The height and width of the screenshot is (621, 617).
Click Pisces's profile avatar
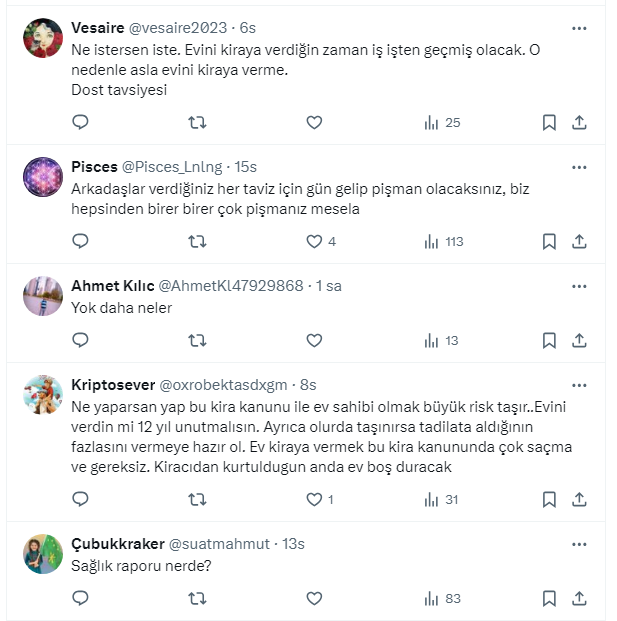tap(44, 177)
